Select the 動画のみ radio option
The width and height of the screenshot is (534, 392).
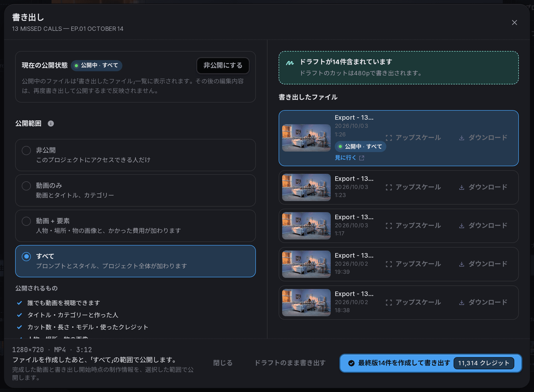pyautogui.click(x=135, y=190)
